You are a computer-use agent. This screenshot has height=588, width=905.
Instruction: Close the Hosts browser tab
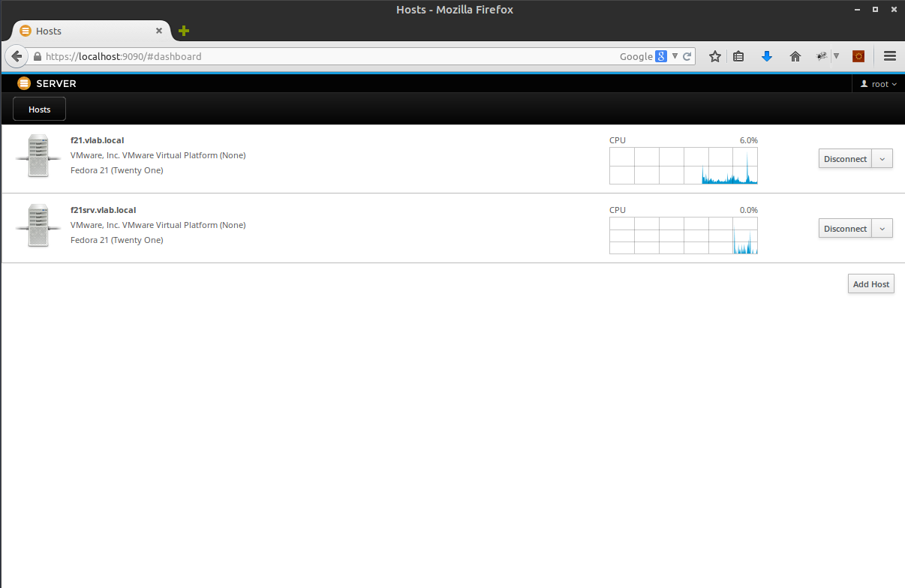pos(159,31)
